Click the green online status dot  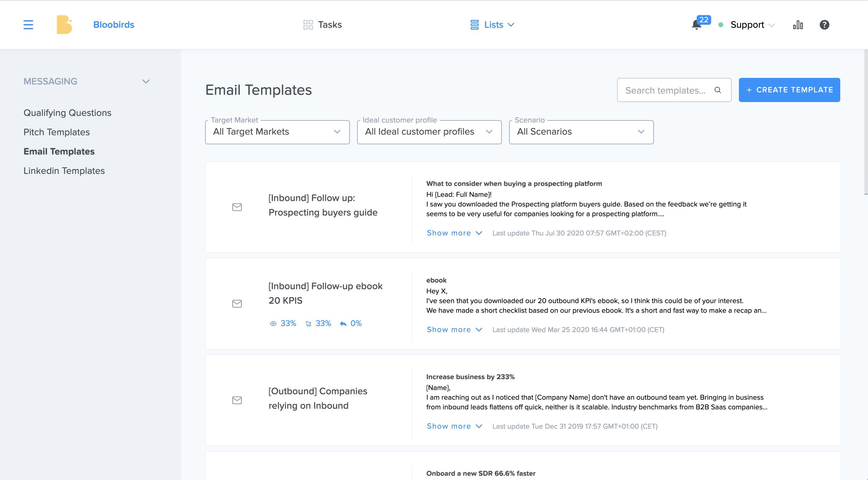coord(721,25)
